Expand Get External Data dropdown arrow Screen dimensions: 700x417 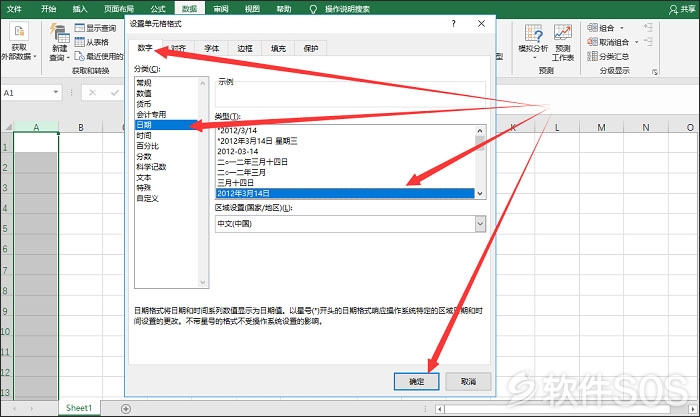click(x=35, y=57)
